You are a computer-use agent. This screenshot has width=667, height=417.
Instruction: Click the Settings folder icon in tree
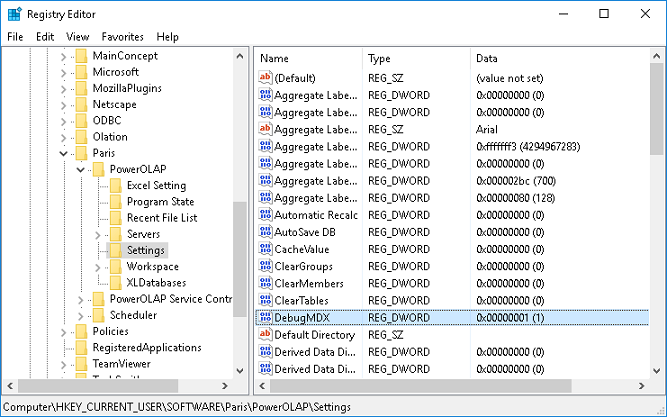coord(115,250)
